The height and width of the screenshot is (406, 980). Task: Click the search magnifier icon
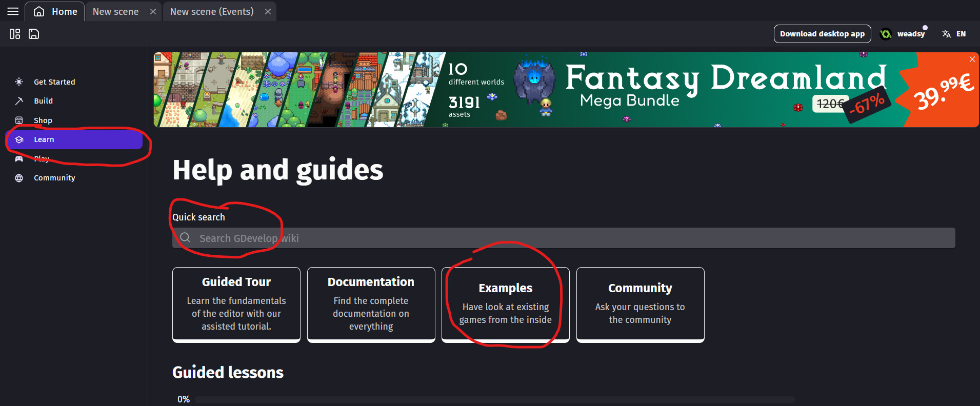[x=186, y=238]
